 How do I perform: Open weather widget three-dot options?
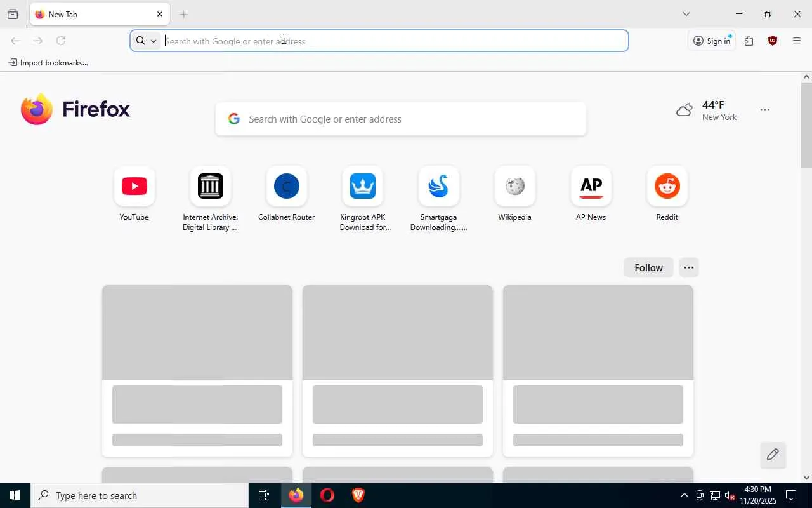click(x=765, y=110)
